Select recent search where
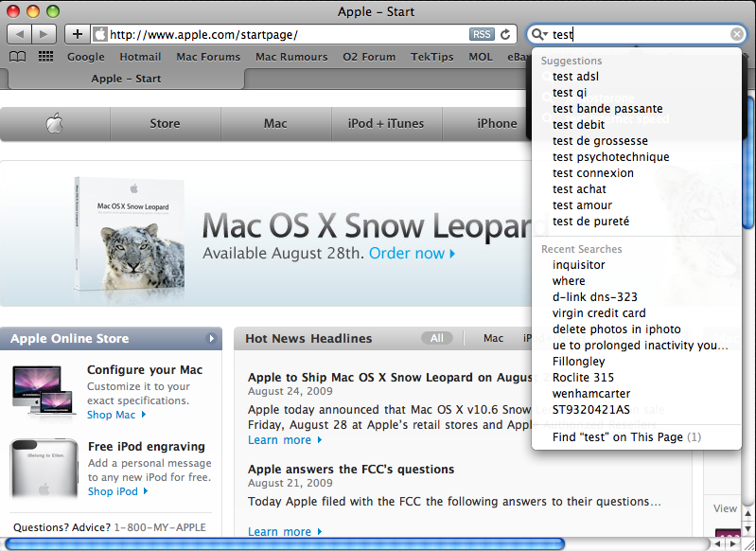This screenshot has height=551, width=756. pos(637,281)
